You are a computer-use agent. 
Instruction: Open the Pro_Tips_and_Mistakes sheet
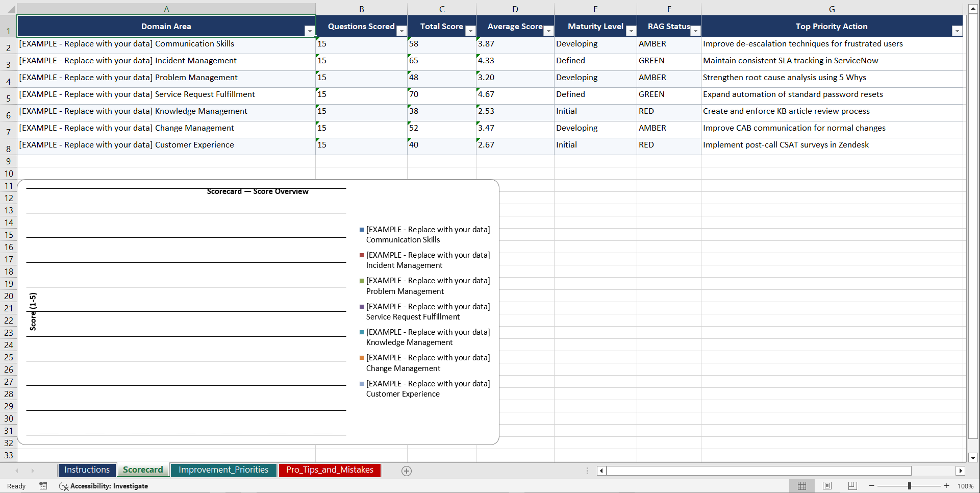coord(329,470)
